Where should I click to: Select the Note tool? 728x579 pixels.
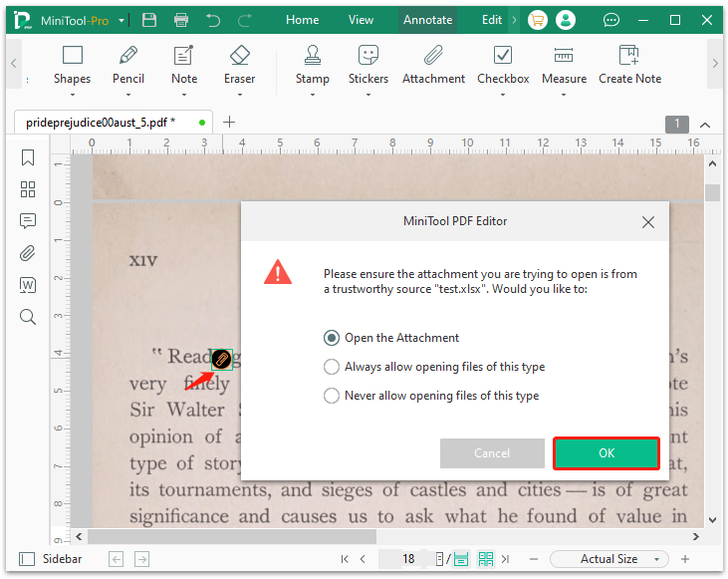pyautogui.click(x=184, y=66)
